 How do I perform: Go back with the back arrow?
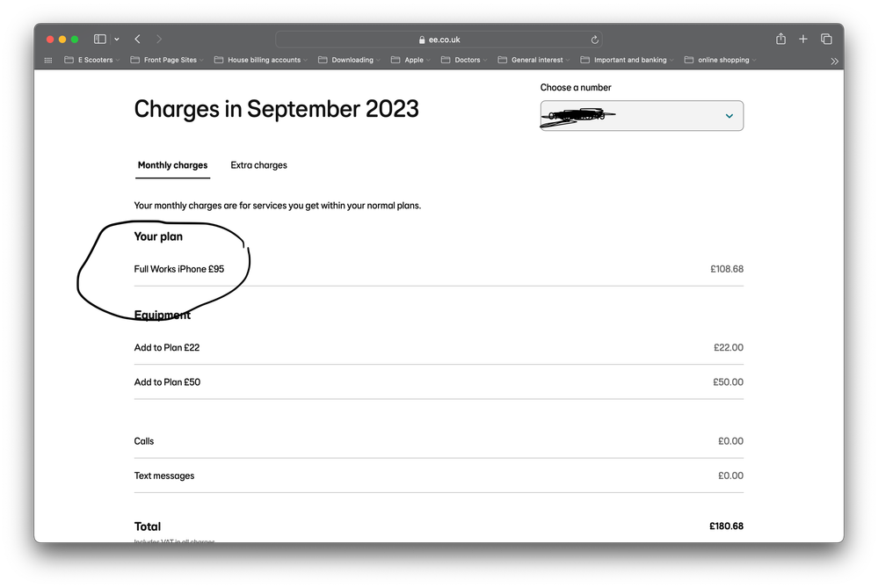pyautogui.click(x=137, y=40)
